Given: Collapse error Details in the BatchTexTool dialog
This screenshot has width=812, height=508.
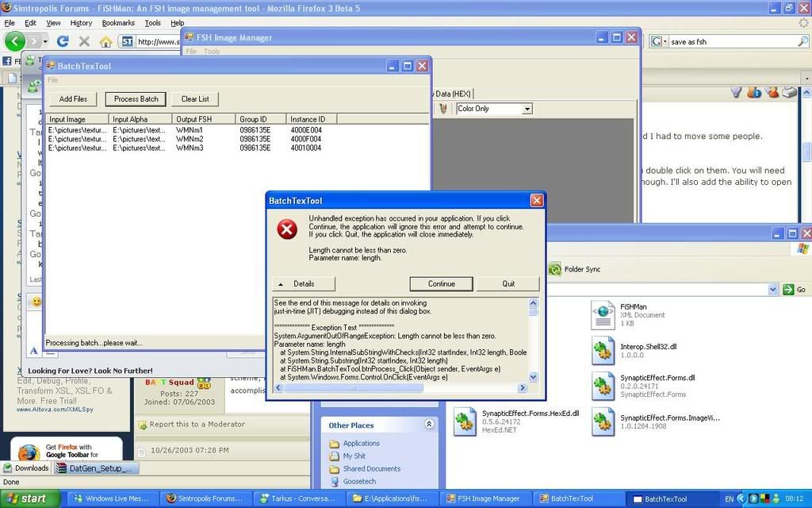Looking at the screenshot, I should (304, 284).
